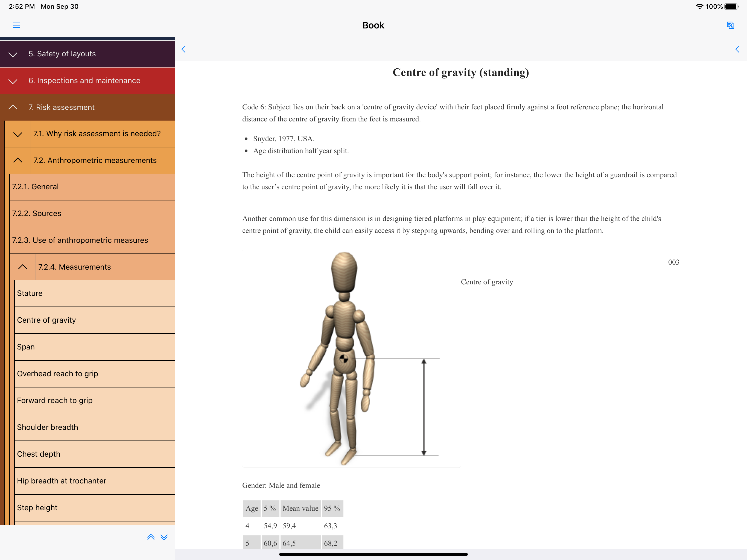Open the Span measurement page
This screenshot has height=560, width=747.
[x=95, y=347]
